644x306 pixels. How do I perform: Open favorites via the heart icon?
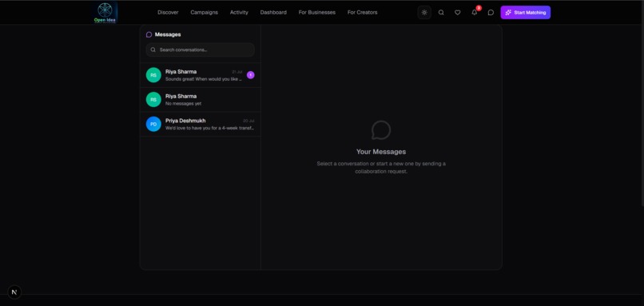458,12
